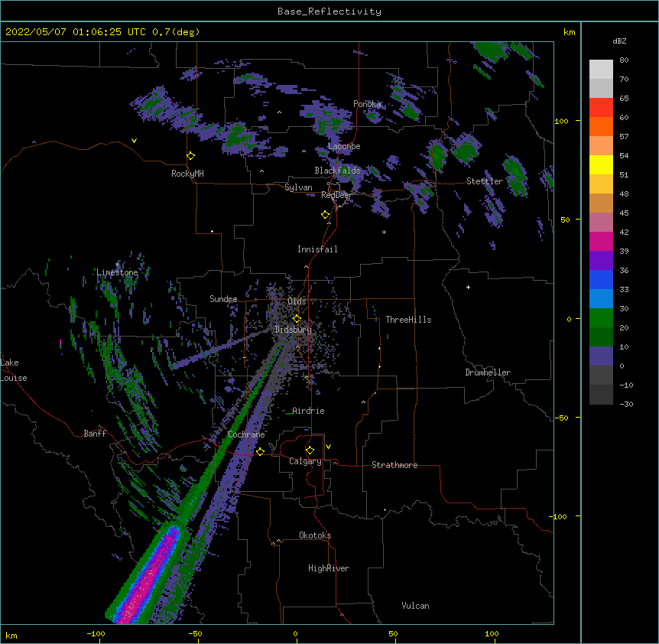The width and height of the screenshot is (659, 644).
Task: Click the 0 label on the bottom axis
Action: [x=295, y=633]
